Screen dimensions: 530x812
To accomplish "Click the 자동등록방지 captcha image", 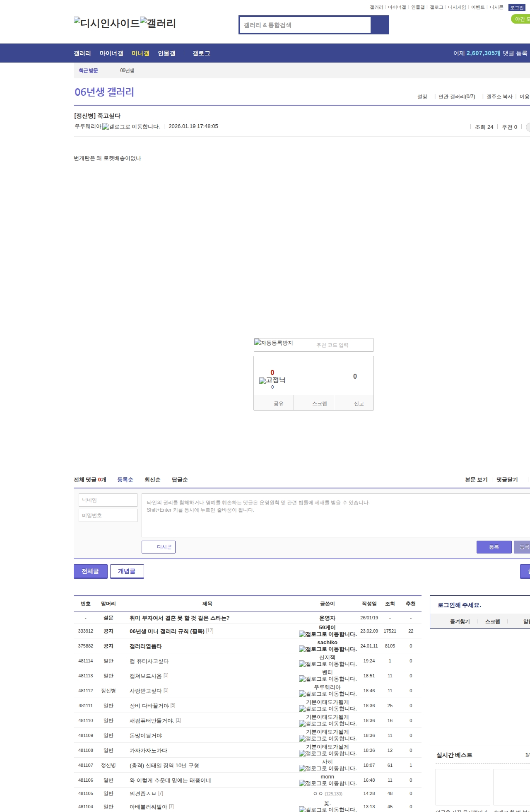I will [274, 343].
